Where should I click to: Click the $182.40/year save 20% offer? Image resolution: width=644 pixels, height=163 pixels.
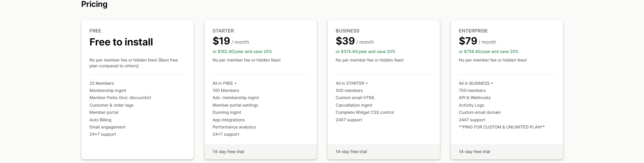click(242, 52)
